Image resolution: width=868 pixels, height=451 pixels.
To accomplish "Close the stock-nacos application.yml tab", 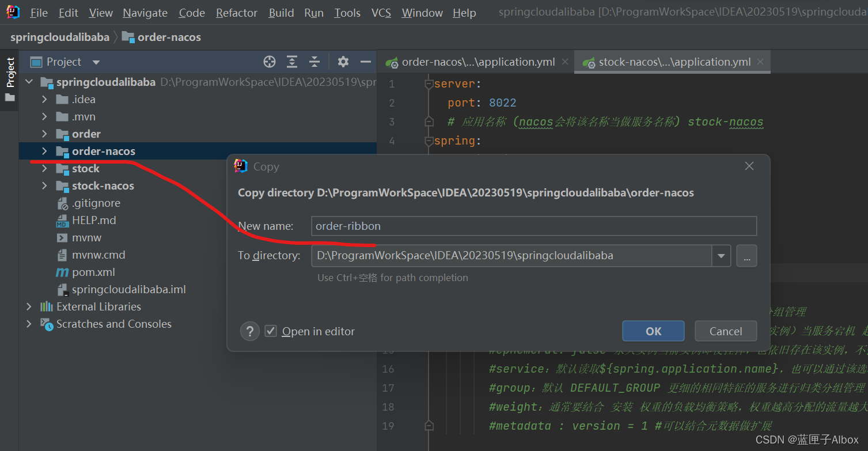I will coord(761,62).
